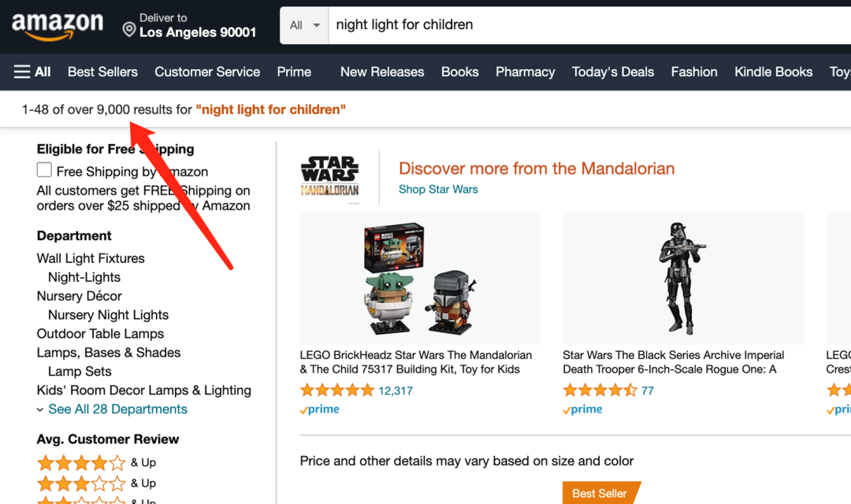Click the Death Trooper star rating
This screenshot has height=504, width=851.
click(x=600, y=390)
